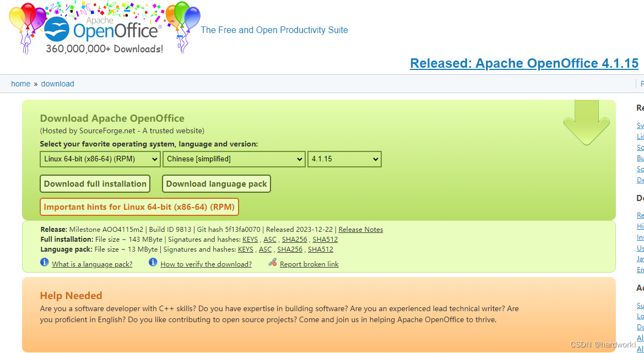The width and height of the screenshot is (644, 353).
Task: Open the operating system selection dropdown
Action: 100,159
